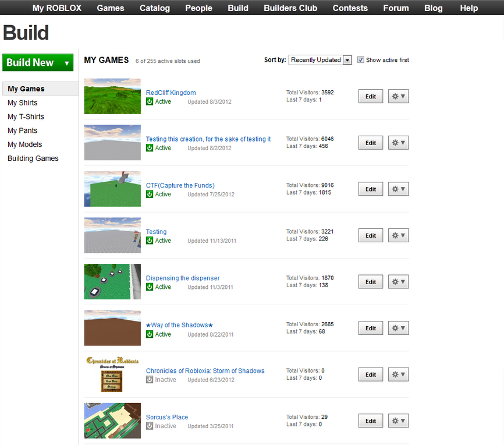Viewport: 504px width, 445px height.
Task: Toggle the Show active first checkbox
Action: (361, 60)
